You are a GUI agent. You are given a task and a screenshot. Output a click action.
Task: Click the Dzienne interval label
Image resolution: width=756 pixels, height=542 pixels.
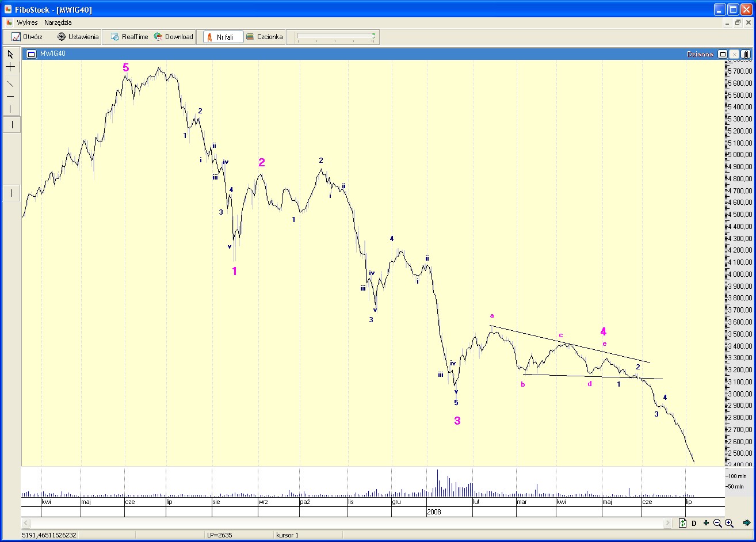(700, 54)
